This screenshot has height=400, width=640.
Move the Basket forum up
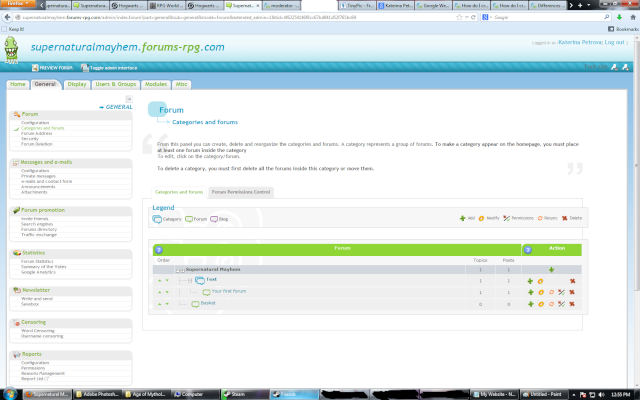click(x=160, y=304)
